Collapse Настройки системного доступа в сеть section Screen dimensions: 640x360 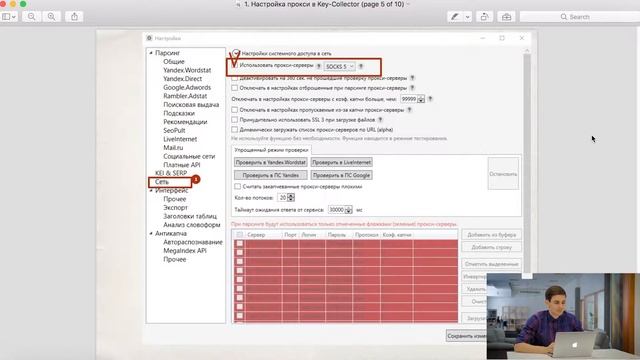[x=236, y=53]
